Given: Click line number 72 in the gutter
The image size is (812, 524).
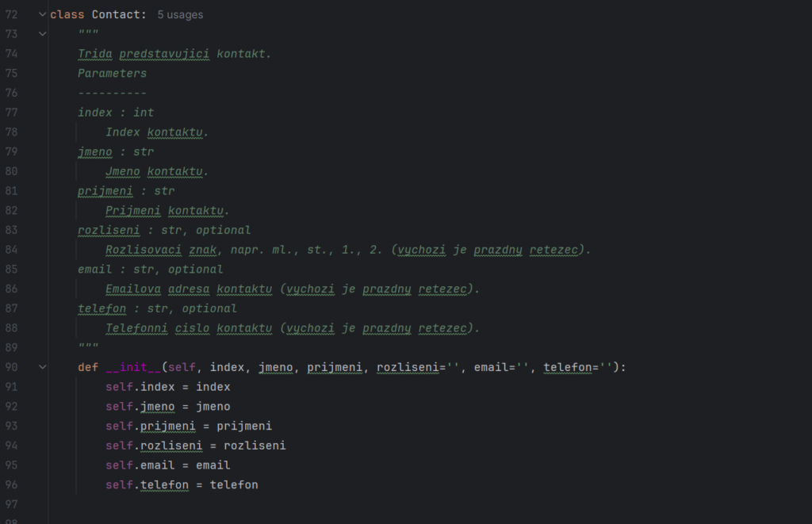Looking at the screenshot, I should 11,14.
